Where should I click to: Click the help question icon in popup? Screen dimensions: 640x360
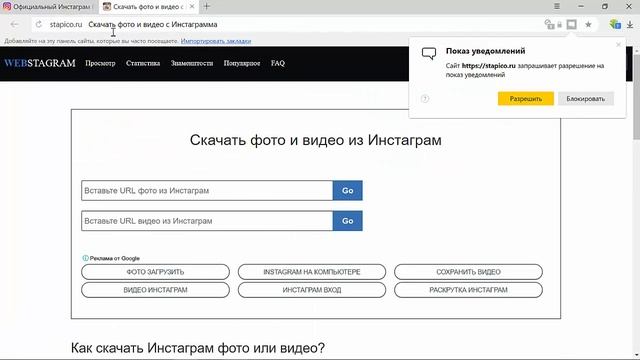425,99
